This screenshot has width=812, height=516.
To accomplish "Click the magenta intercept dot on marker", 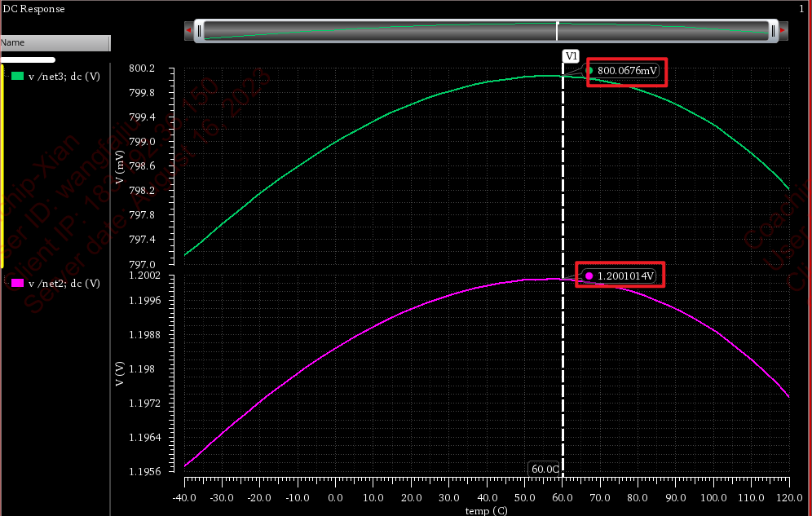I will pos(589,276).
